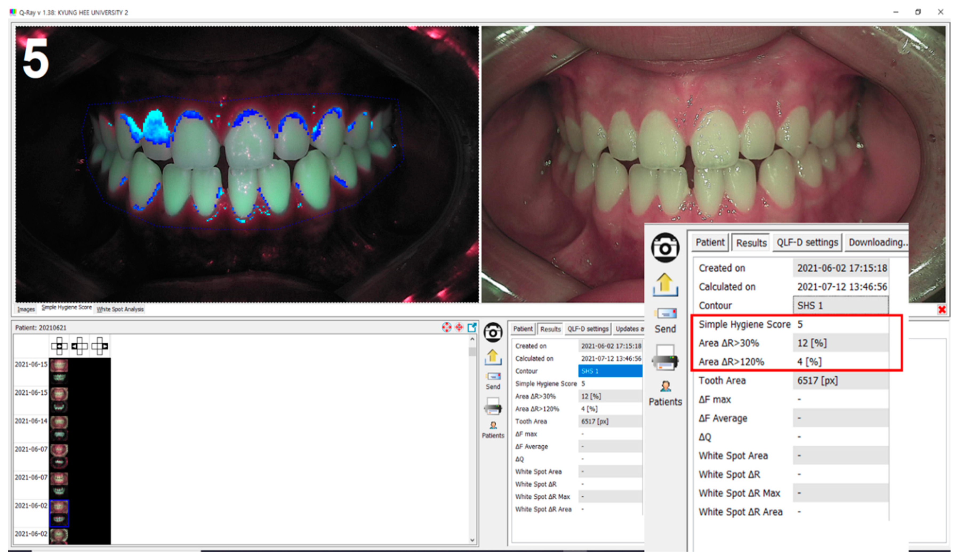Open the blue-highlighted SHS 1 Contour field
The image size is (967, 560).
click(x=610, y=371)
